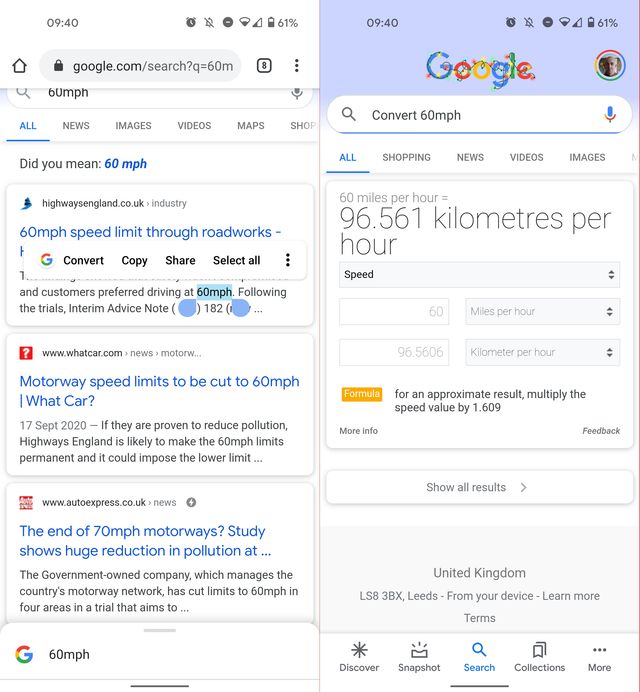This screenshot has width=640, height=692.
Task: Choose Convert in the text selection menu
Action: click(73, 260)
